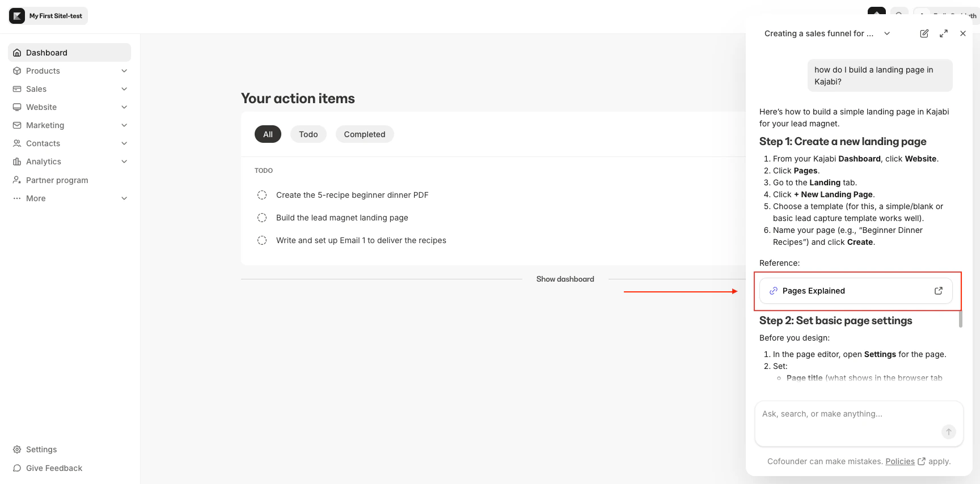Screen dimensions: 980x484
Task: Switch to the Todo filter tab
Action: click(x=309, y=134)
